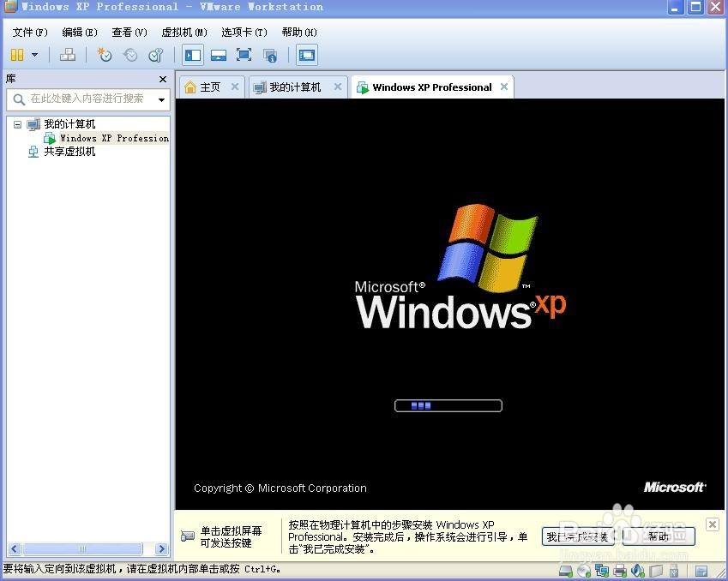Select the Take Snapshot tool

(103, 55)
